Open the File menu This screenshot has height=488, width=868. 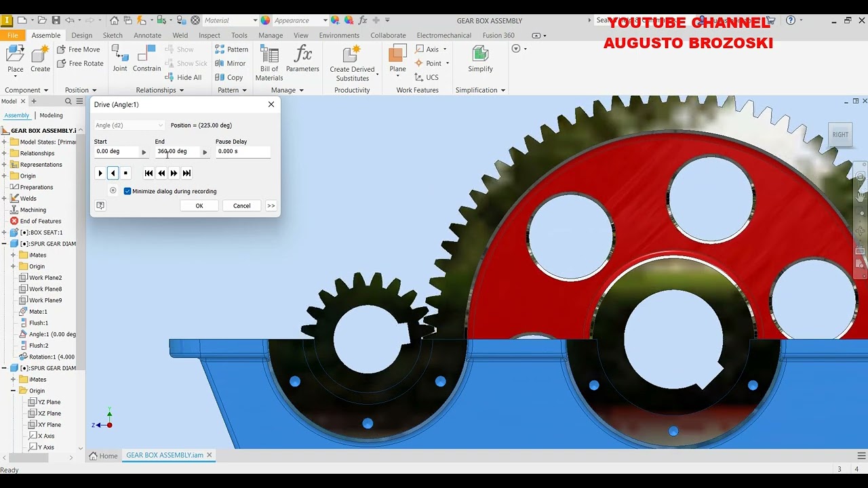pyautogui.click(x=13, y=35)
